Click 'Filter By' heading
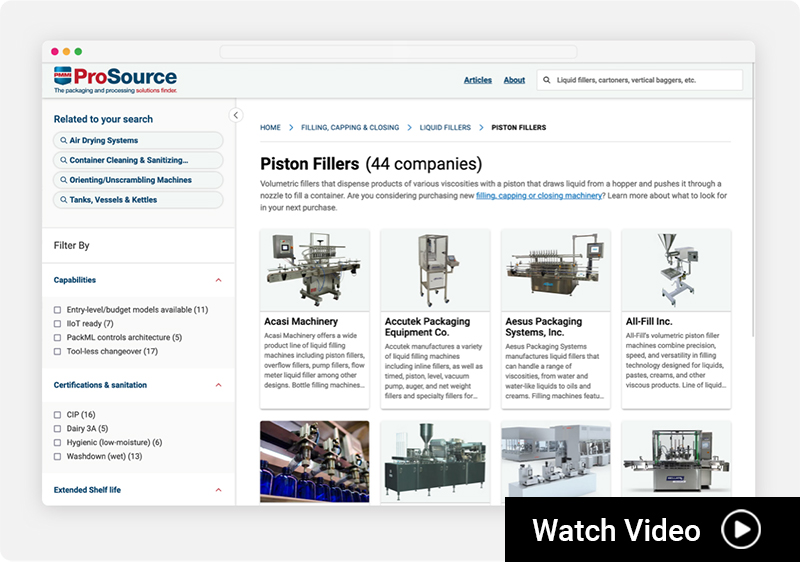This screenshot has height=562, width=800. click(71, 246)
